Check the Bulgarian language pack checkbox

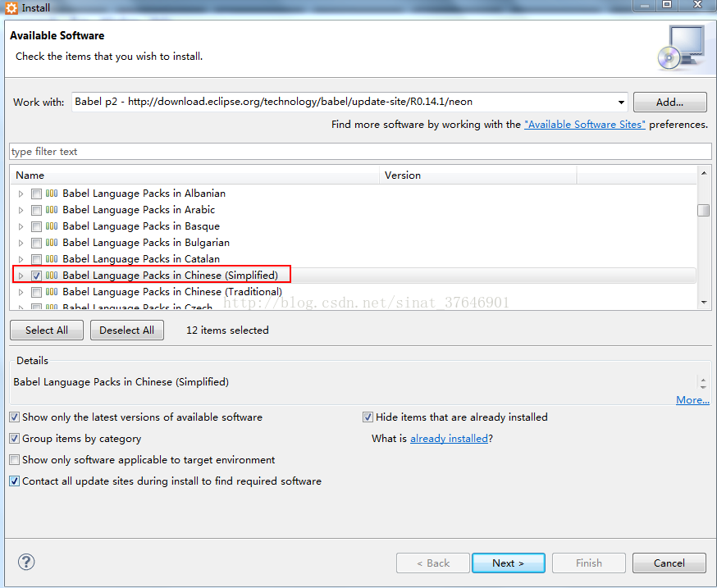tap(37, 243)
